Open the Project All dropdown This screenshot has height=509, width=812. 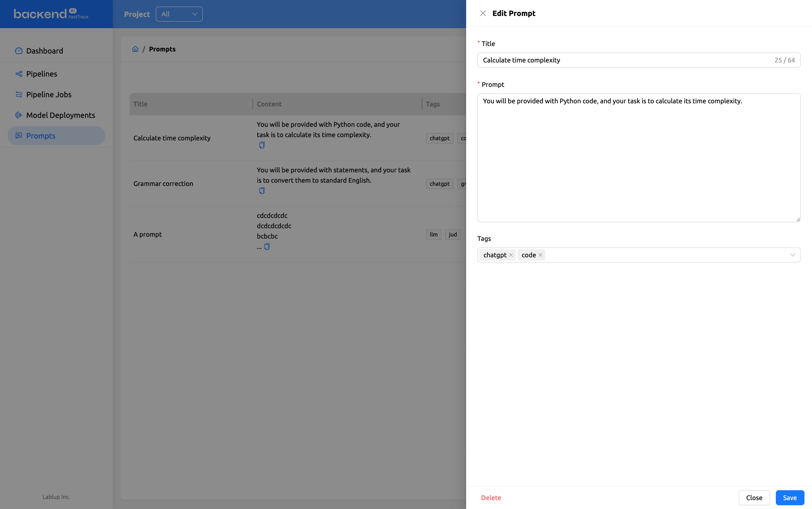tap(179, 14)
